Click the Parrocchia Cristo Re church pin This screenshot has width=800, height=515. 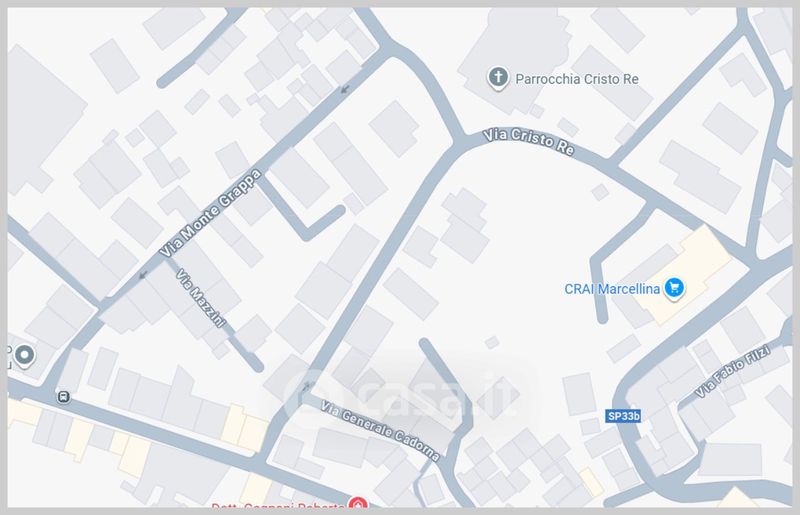tap(498, 78)
